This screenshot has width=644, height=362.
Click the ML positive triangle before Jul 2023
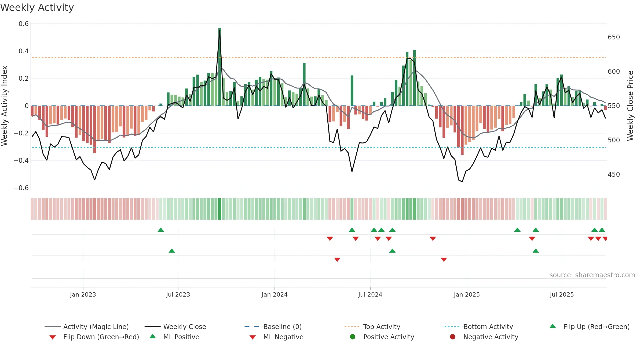click(x=172, y=251)
